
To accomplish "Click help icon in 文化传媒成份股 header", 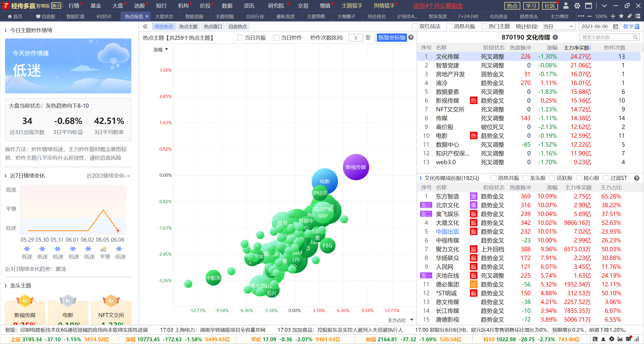I will 637,178.
